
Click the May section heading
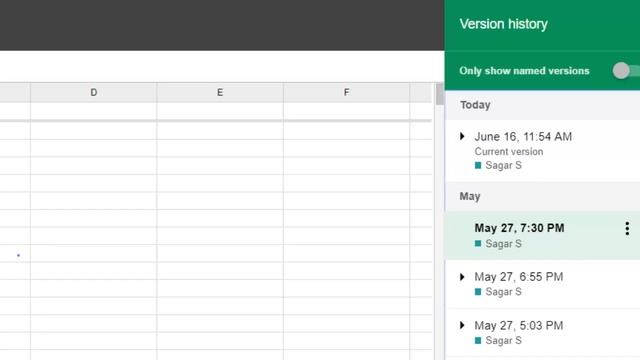tap(470, 196)
